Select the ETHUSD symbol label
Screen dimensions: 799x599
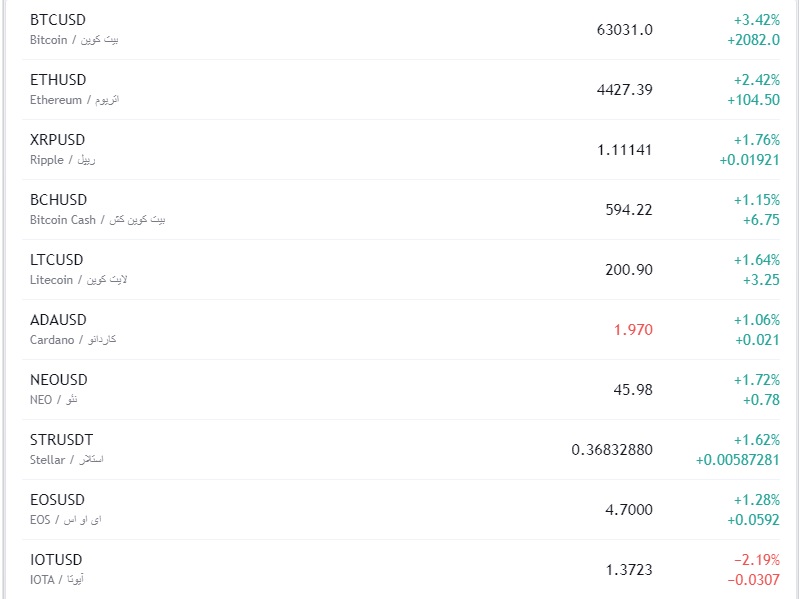coord(58,80)
